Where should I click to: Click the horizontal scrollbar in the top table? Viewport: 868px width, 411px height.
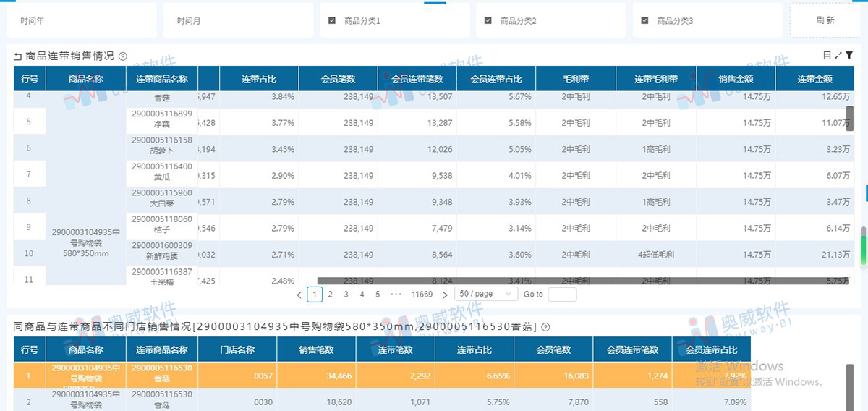coord(579,281)
